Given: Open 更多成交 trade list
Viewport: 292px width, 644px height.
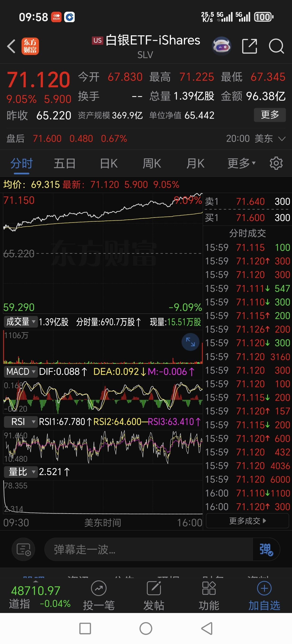Looking at the screenshot, I should [x=247, y=521].
